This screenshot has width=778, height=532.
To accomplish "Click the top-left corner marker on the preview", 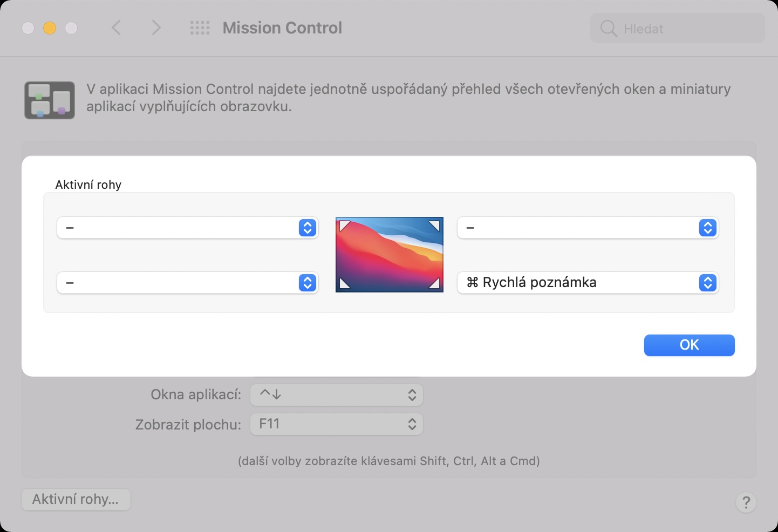I will (x=343, y=225).
